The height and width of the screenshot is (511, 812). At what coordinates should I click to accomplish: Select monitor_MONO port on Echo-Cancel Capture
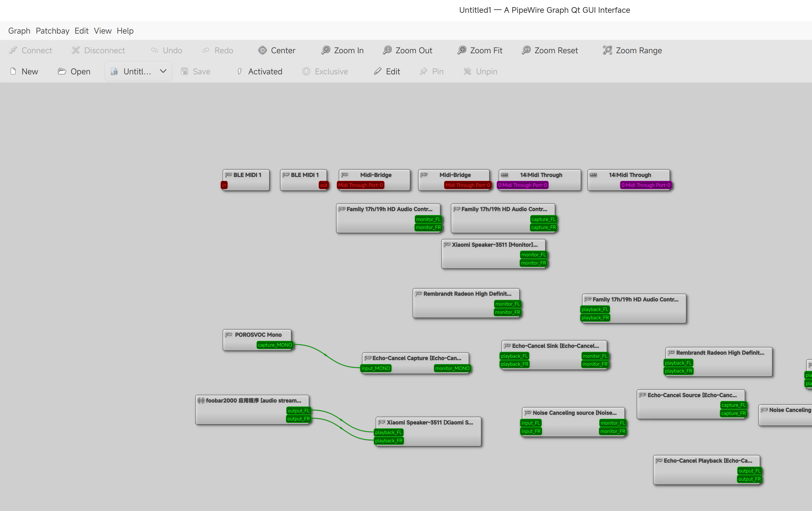452,368
